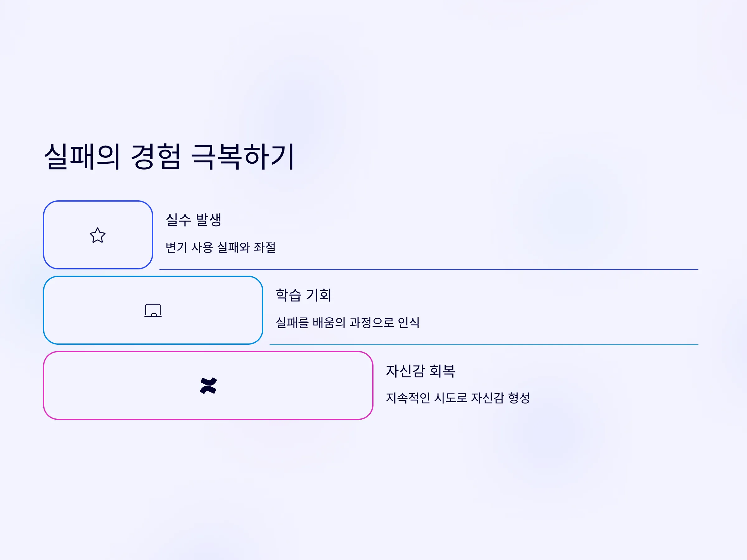The height and width of the screenshot is (560, 747).
Task: Select the 학습 기회 heading
Action: (303, 295)
